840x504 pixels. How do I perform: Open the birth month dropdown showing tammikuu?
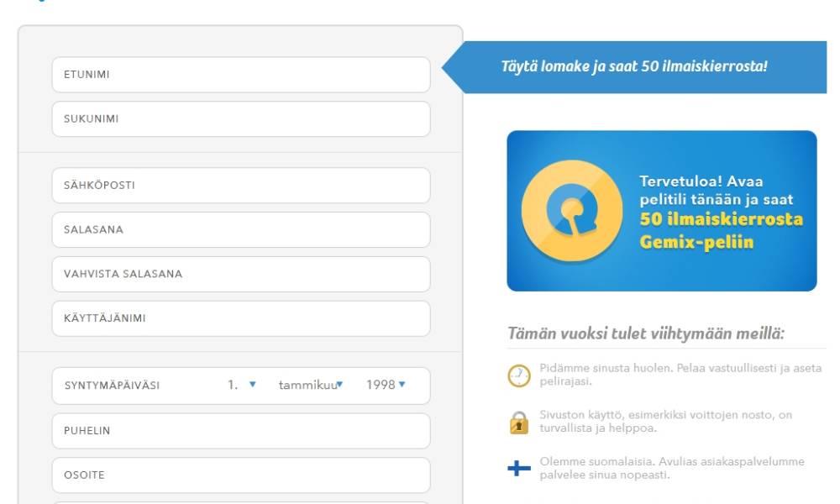click(x=310, y=386)
